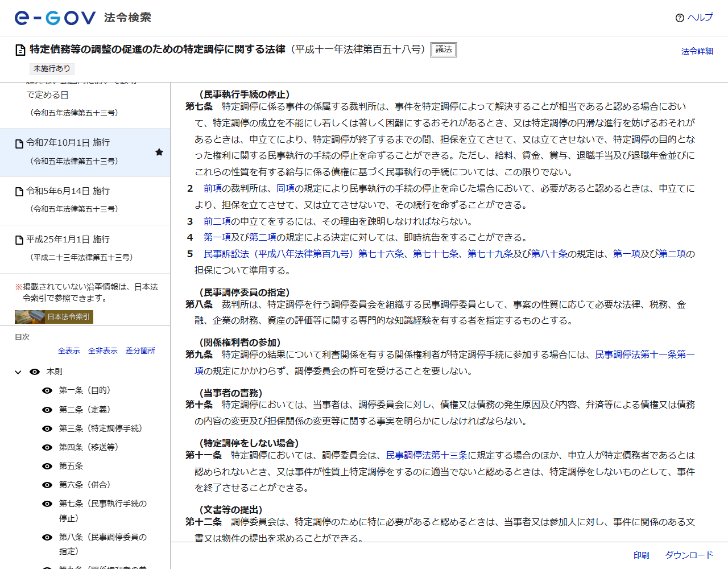Click the text （令和五年法律第五十三号） under 令和5年6月14日
This screenshot has height=569, width=728.
pyautogui.click(x=74, y=209)
